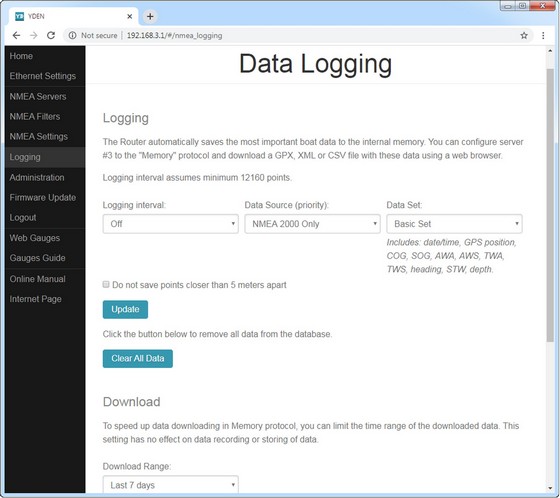This screenshot has height=498, width=560.
Task: Click the browser forward arrow
Action: coord(34,35)
